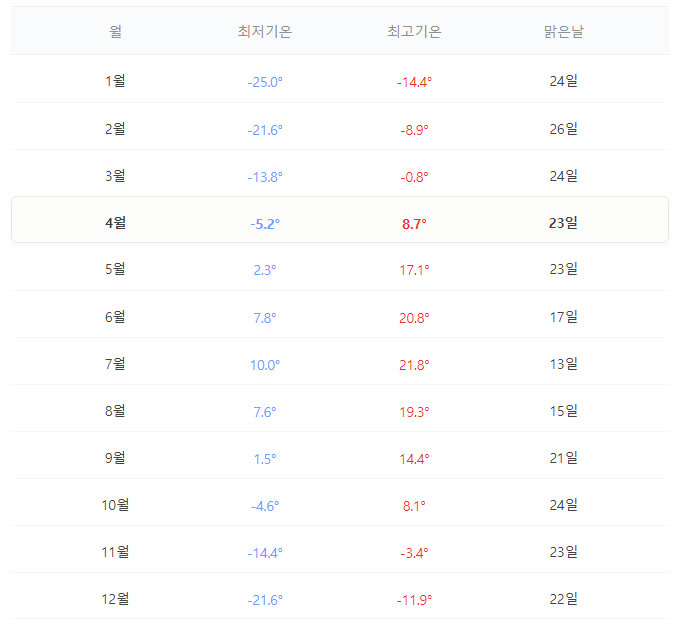The width and height of the screenshot is (682, 628).
Task: Select the 3월 row label
Action: coord(115,176)
